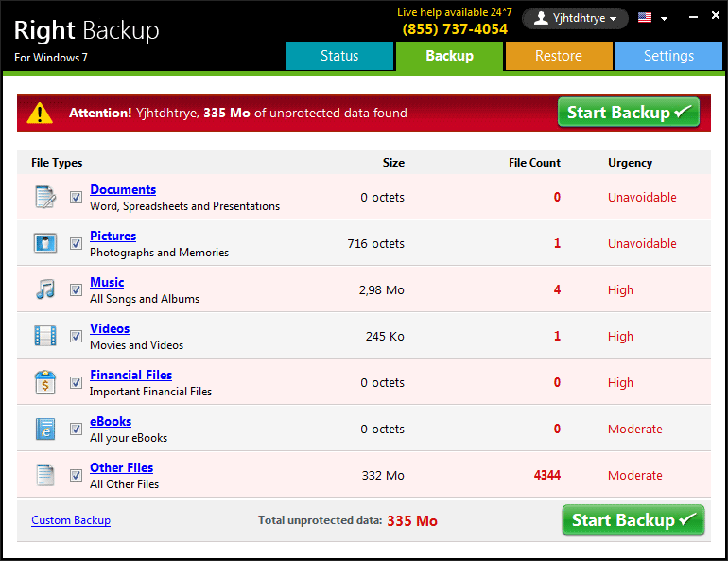Click the 716 octets size value
The height and width of the screenshot is (561, 728).
[x=376, y=243]
